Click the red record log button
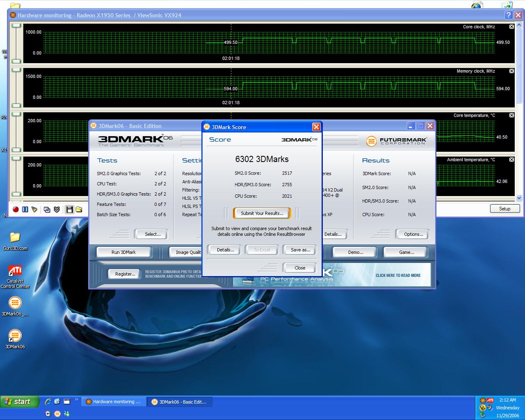Viewport: 525px width, 420px height. pos(16,210)
